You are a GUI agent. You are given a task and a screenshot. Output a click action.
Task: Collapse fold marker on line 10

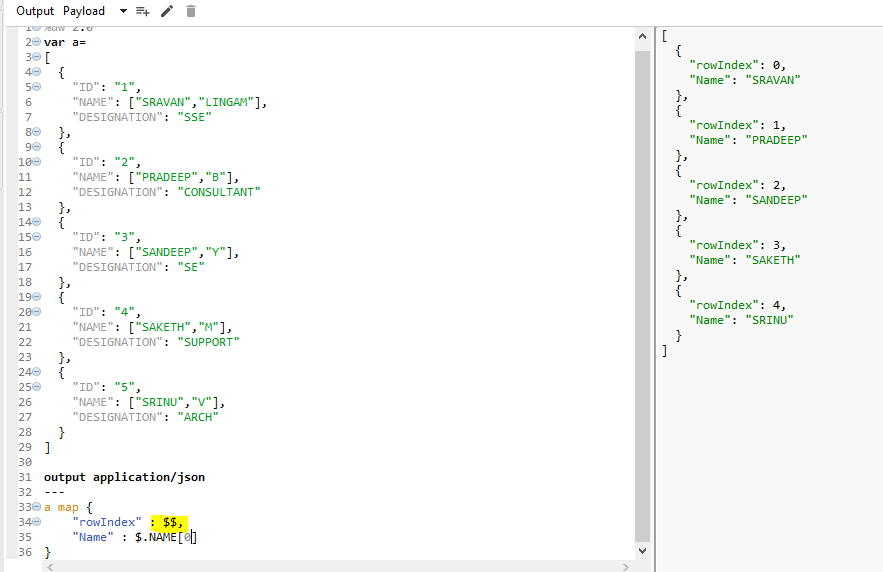[x=37, y=162]
